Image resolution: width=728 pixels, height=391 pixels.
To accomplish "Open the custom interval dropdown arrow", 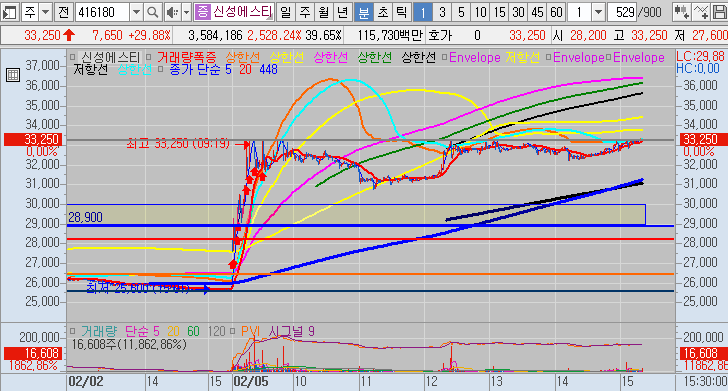I will click(x=598, y=12).
